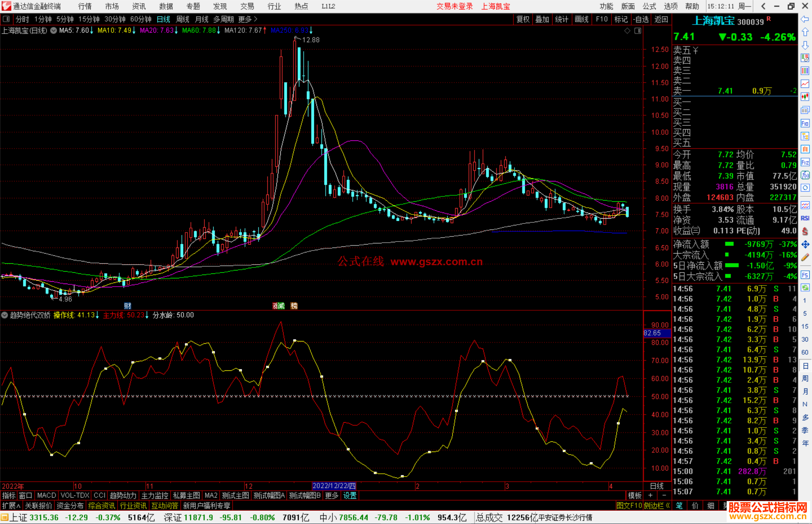Open the F10 info icon in sidebar
The height and width of the screenshot is (524, 812).
coord(805,123)
